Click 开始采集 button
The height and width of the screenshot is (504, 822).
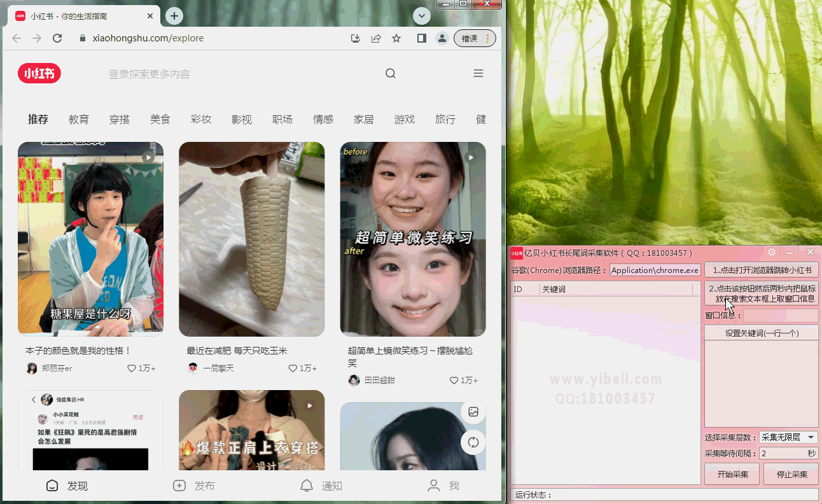pyautogui.click(x=732, y=474)
